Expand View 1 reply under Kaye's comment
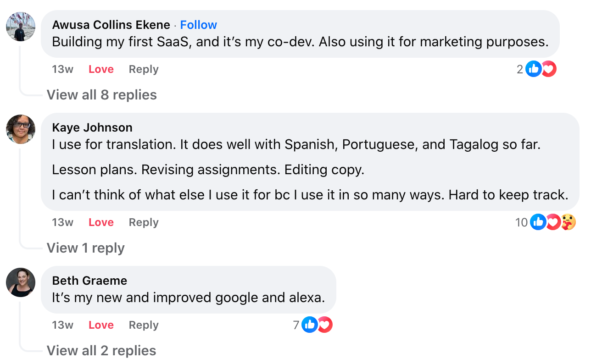Screen dimensions: 591x364 (x=86, y=248)
